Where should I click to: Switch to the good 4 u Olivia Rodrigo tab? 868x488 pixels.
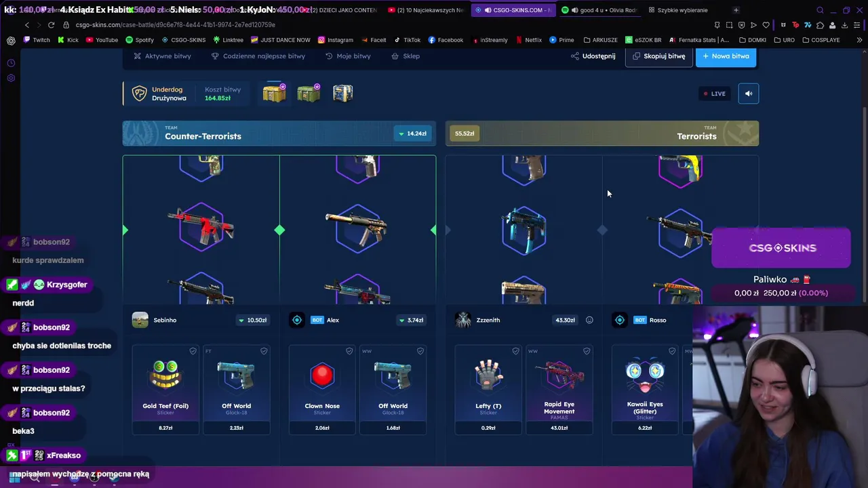coord(599,10)
